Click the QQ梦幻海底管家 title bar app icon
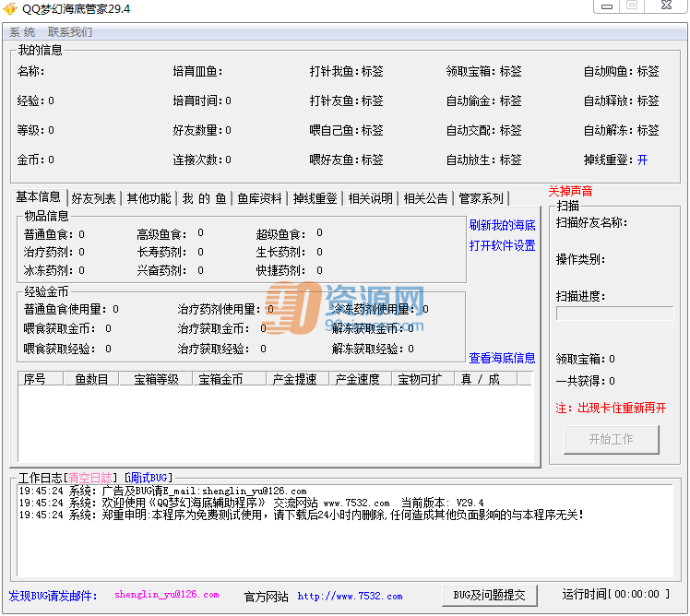The height and width of the screenshot is (616, 690). [9, 8]
